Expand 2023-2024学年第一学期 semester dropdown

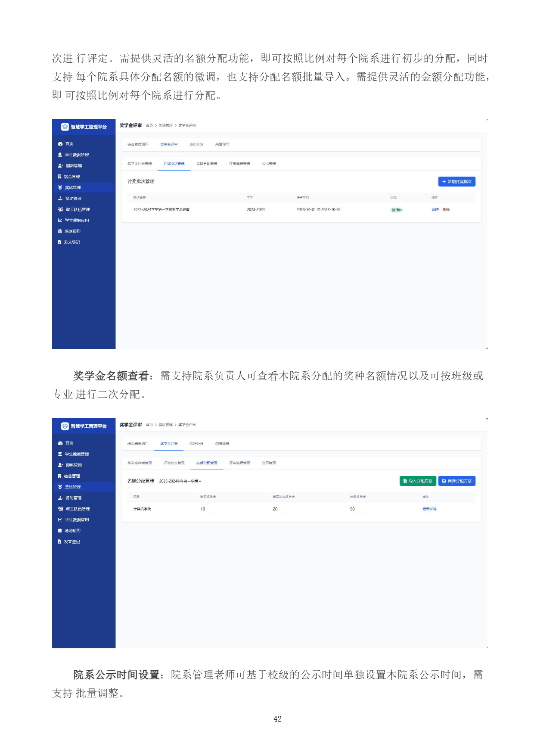[x=180, y=481]
